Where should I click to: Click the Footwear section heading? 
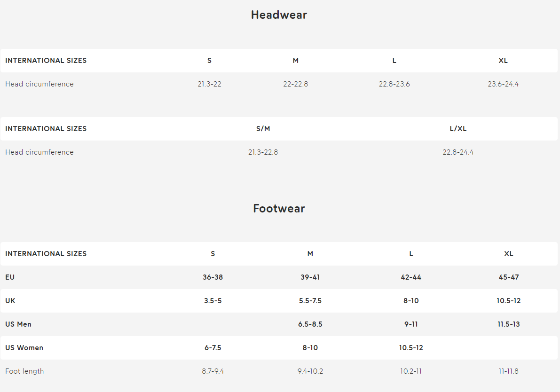tap(279, 209)
